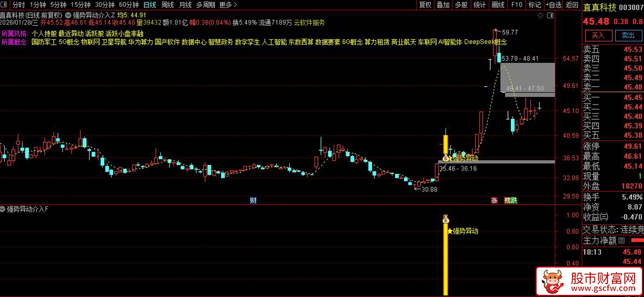644x297 pixels.
Task: Open the 多周期 multi-period view
Action: point(206,5)
